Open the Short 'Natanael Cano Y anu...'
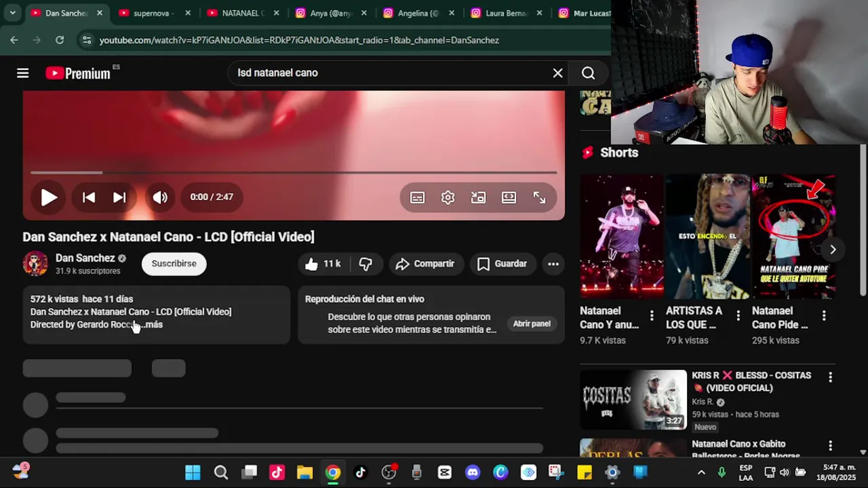The width and height of the screenshot is (868, 488). pyautogui.click(x=622, y=237)
